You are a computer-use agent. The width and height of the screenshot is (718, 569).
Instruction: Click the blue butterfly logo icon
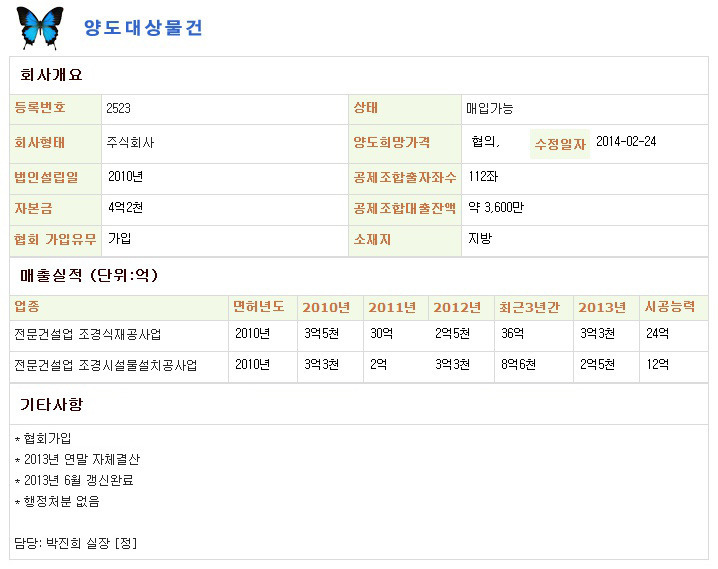coord(40,28)
